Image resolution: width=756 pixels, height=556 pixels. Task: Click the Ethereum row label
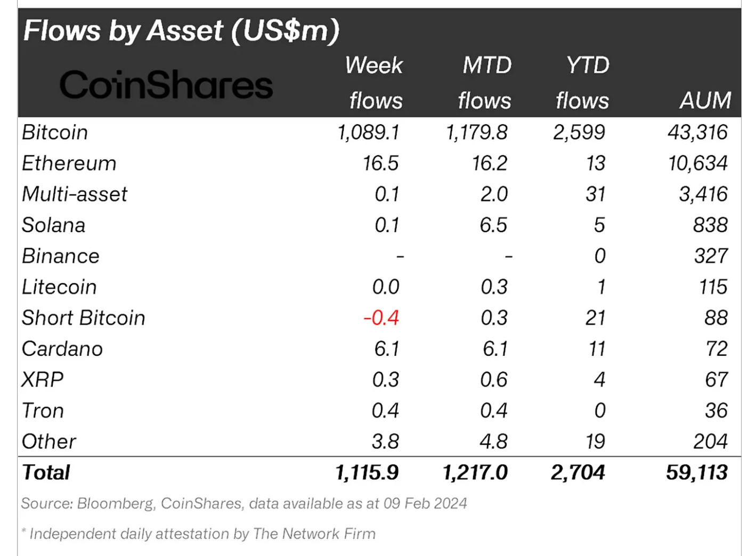tap(69, 163)
